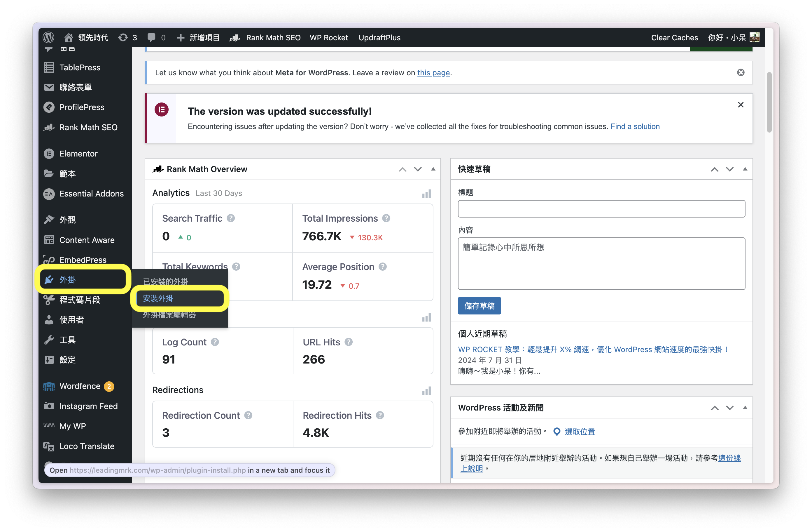The image size is (812, 532).
Task: Collapse the WordPress 活動及新聞 panel
Action: [745, 407]
